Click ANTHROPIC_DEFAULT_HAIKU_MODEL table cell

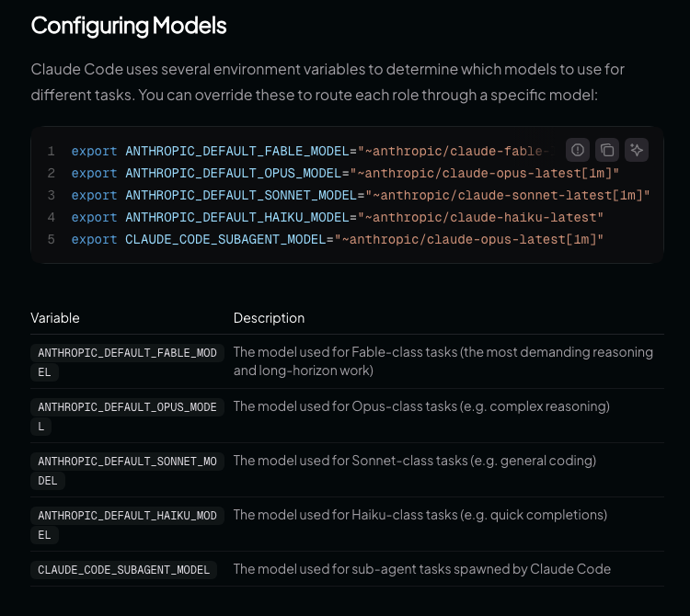pyautogui.click(x=127, y=525)
